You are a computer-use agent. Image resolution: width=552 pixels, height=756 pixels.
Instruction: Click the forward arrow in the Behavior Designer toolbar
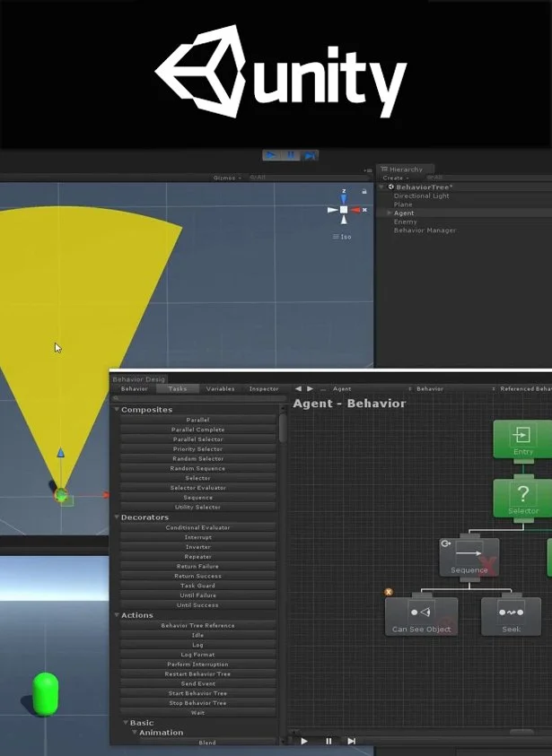click(311, 388)
